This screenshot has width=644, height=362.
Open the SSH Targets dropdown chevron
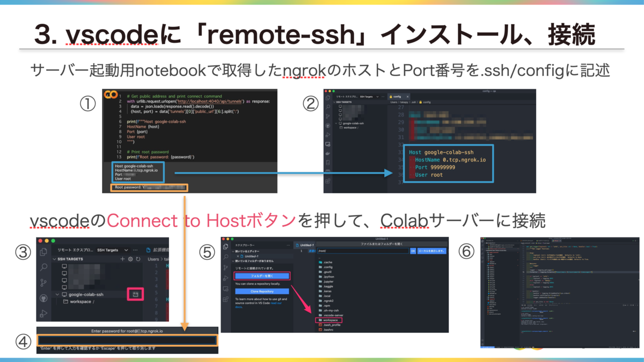(126, 250)
